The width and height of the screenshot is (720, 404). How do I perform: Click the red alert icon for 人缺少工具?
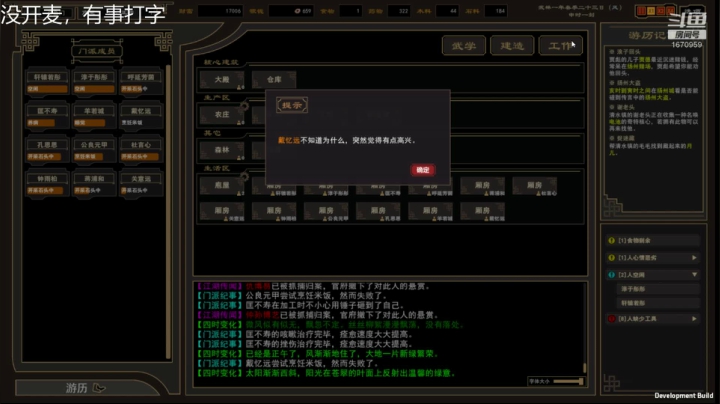612,319
